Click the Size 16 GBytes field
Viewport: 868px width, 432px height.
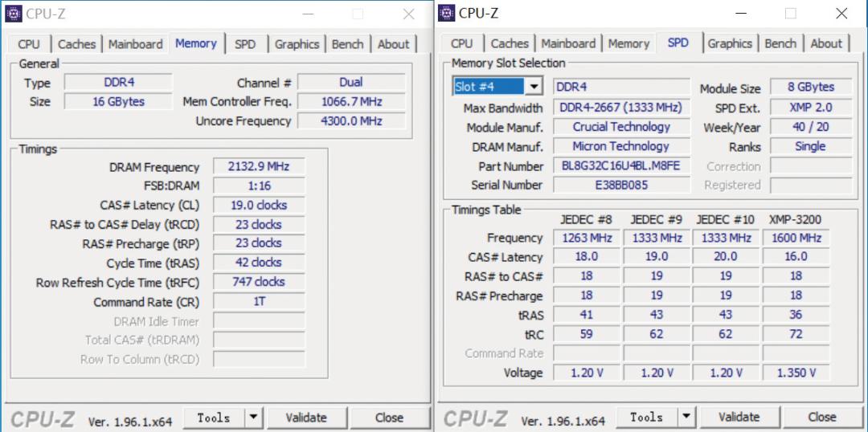point(118,102)
